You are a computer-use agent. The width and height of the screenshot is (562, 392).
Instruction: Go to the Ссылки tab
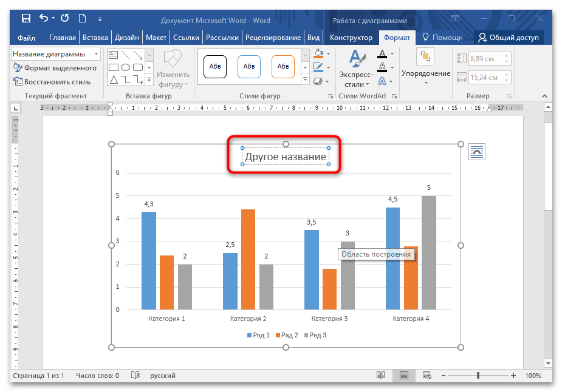tap(186, 38)
